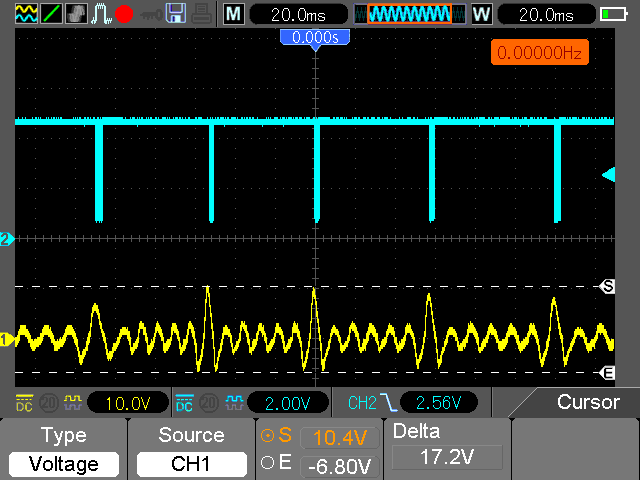Click the M main timebase icon
640x480 pixels.
[233, 14]
